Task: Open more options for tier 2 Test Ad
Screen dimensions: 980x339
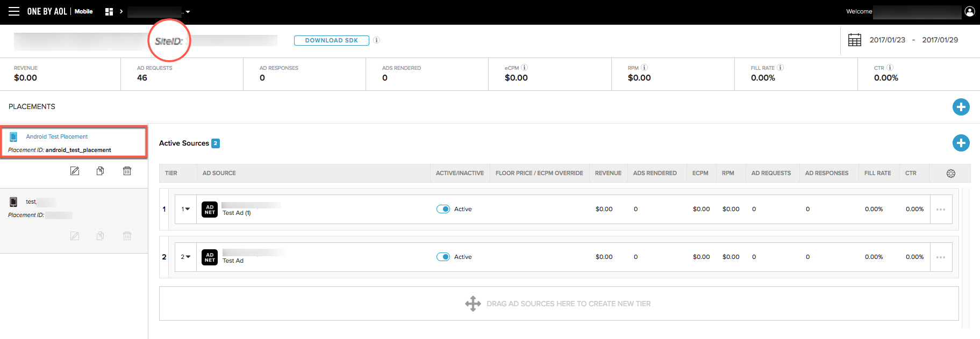Action: click(x=941, y=257)
